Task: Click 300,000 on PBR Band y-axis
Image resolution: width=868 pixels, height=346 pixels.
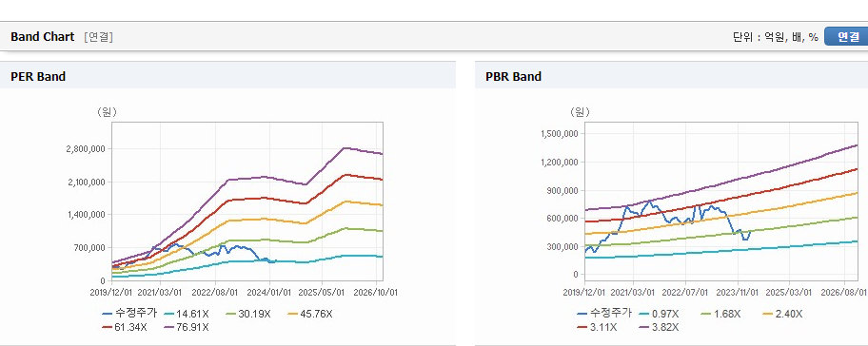Action: click(x=562, y=247)
